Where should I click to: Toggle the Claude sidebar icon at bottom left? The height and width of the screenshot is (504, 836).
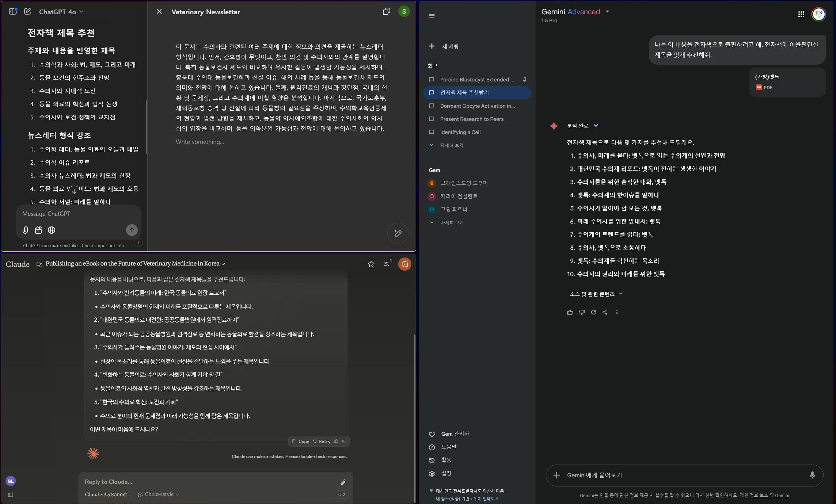point(11,495)
